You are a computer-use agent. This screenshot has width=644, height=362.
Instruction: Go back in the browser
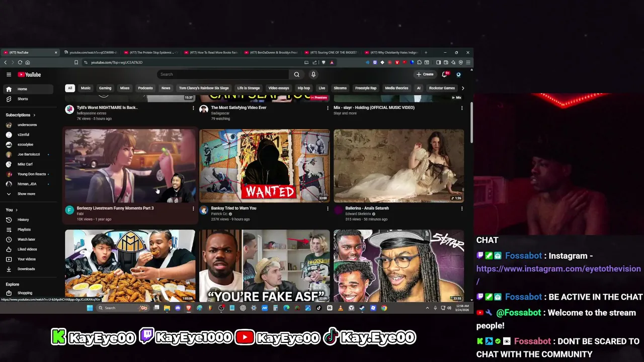pyautogui.click(x=6, y=62)
